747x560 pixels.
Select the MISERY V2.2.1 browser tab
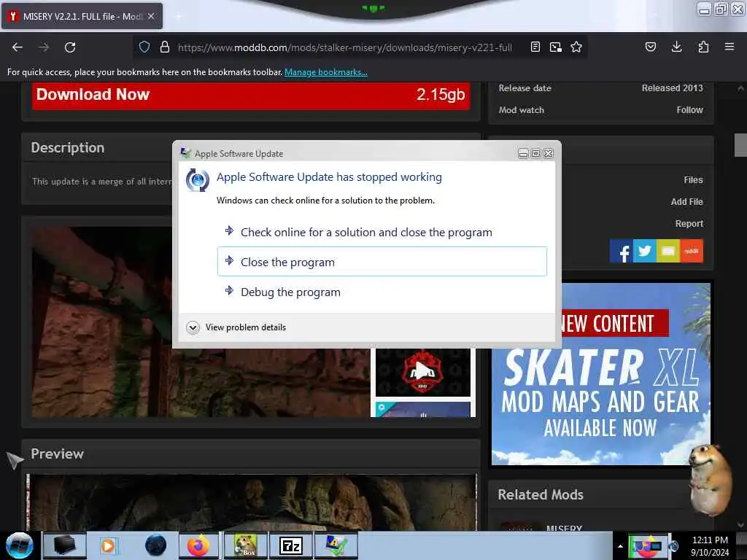point(82,16)
